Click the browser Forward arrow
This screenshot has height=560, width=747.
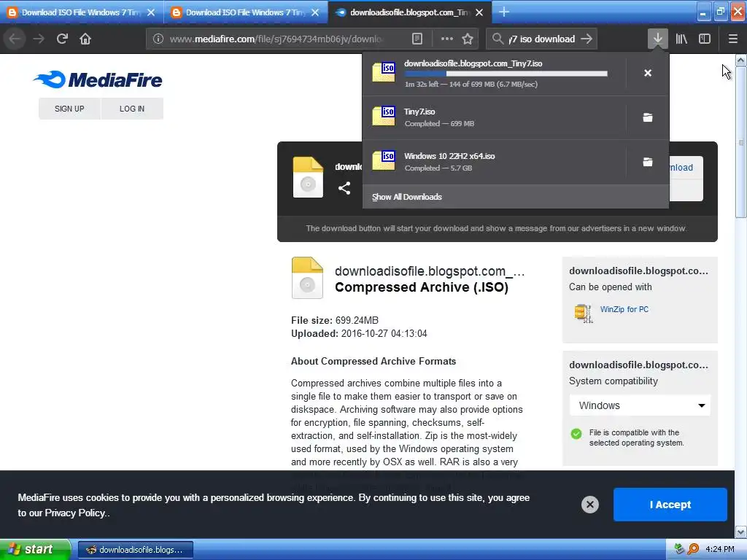[39, 39]
